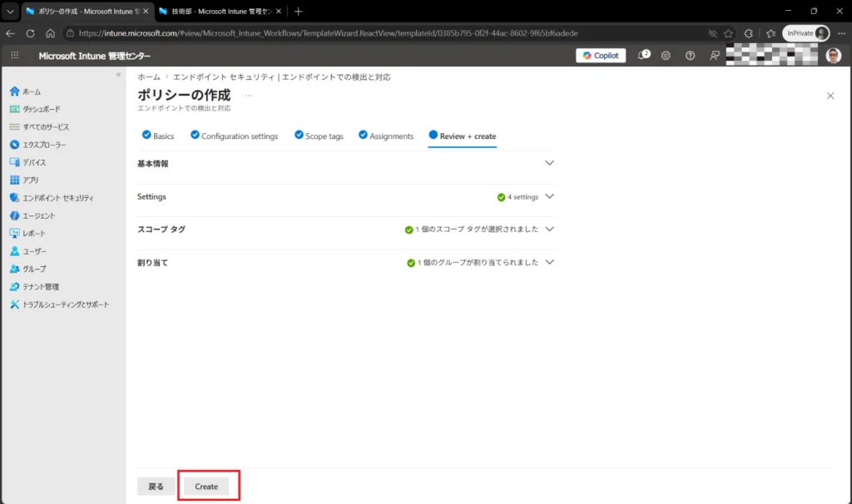Click the Copilot button
The image size is (852, 504).
pyautogui.click(x=601, y=56)
